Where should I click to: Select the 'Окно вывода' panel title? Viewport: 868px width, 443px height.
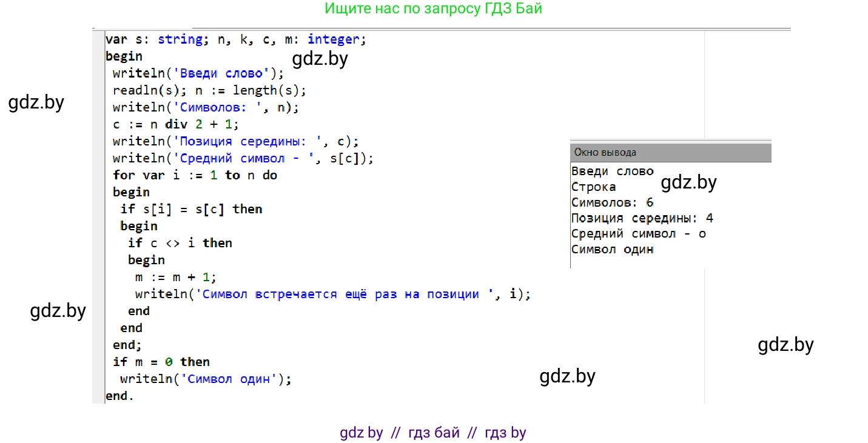point(605,153)
